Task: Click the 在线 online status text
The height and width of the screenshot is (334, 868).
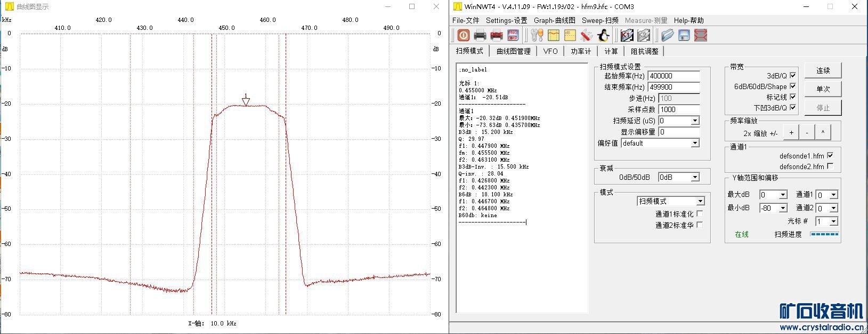Action: pyautogui.click(x=742, y=234)
